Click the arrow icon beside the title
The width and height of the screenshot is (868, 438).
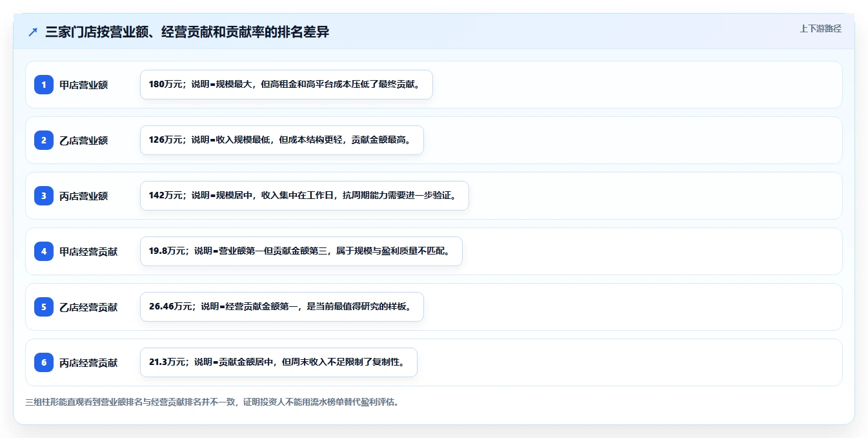pyautogui.click(x=33, y=32)
